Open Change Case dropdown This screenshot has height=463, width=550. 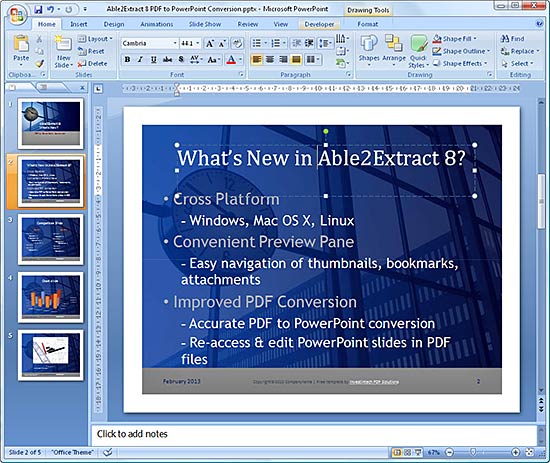click(x=213, y=60)
